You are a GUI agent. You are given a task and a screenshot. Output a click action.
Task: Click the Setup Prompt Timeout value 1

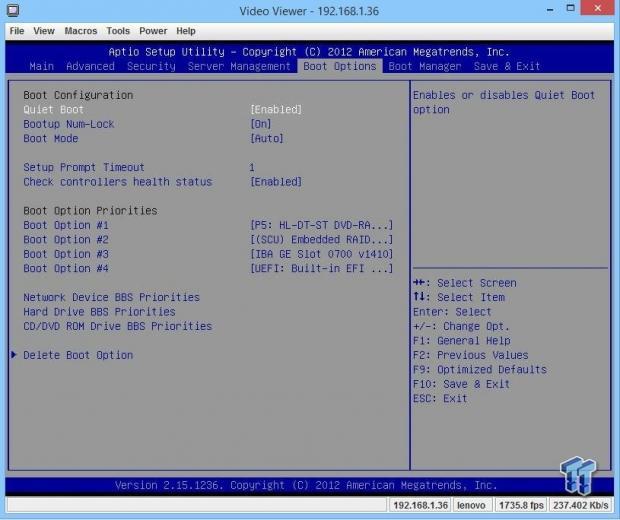tap(252, 167)
